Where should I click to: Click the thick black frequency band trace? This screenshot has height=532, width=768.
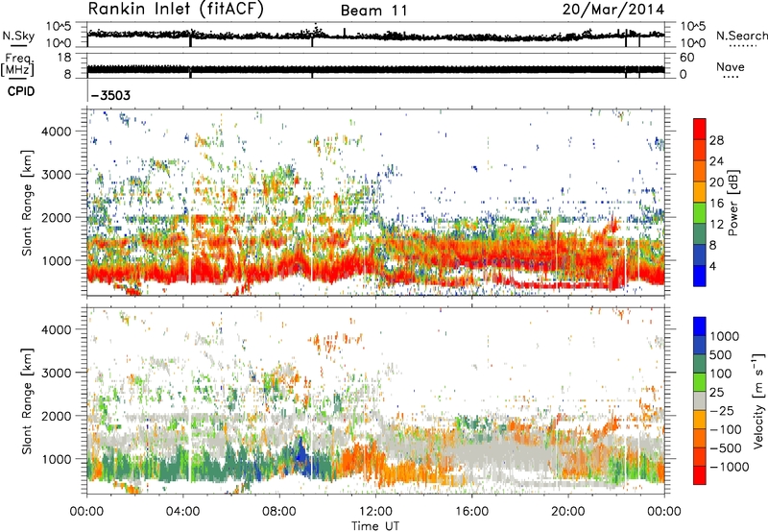375,69
